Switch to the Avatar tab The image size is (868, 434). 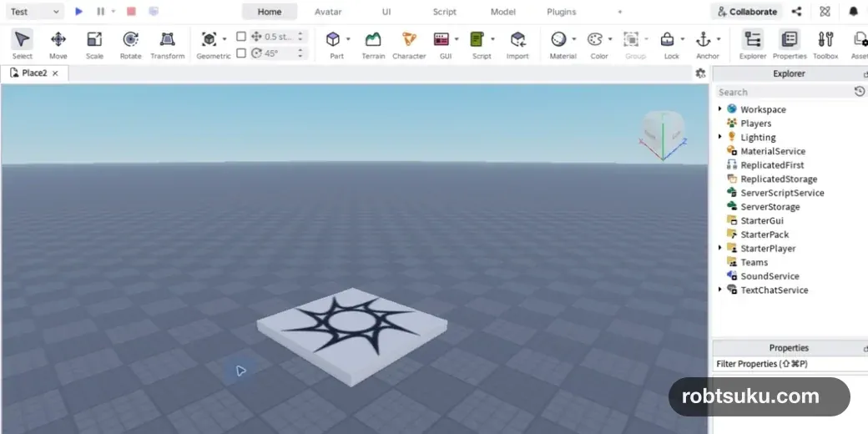(x=328, y=12)
